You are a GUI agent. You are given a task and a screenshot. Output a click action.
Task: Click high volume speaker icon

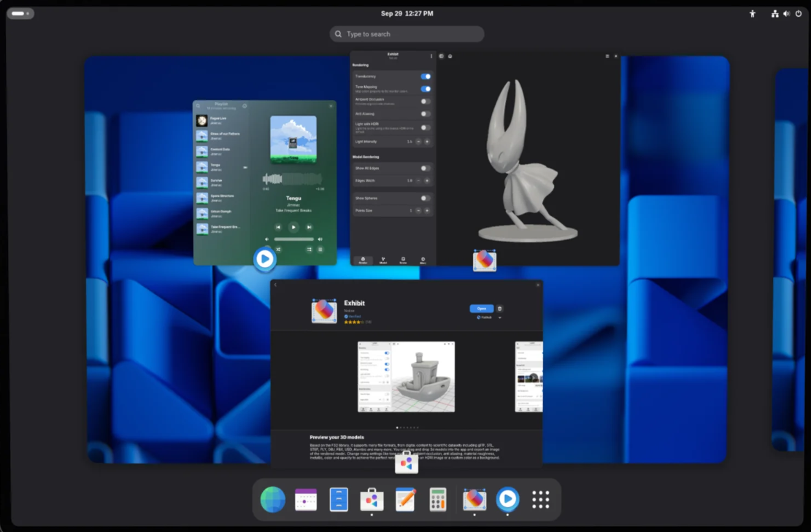pyautogui.click(x=320, y=239)
